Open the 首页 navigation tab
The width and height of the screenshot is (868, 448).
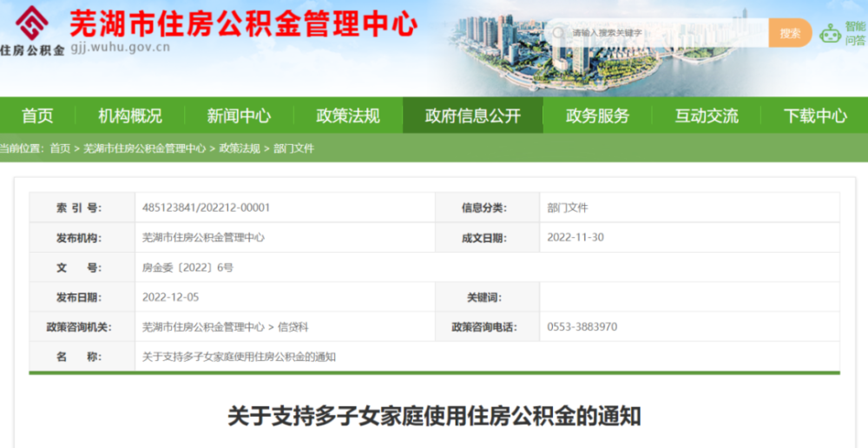click(x=37, y=115)
